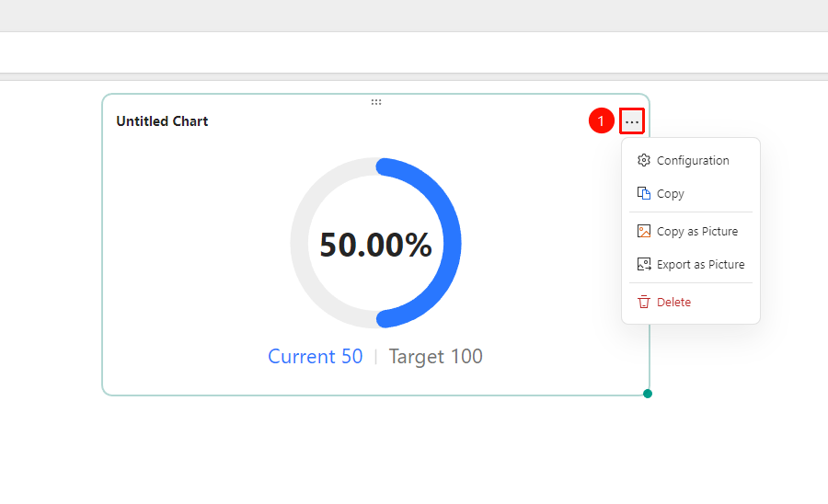828x504 pixels.
Task: Click the Current 50 label
Action: click(x=316, y=357)
